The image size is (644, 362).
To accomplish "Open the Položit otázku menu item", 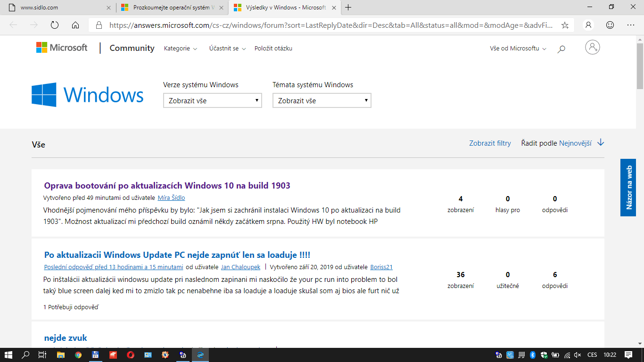I will click(273, 49).
